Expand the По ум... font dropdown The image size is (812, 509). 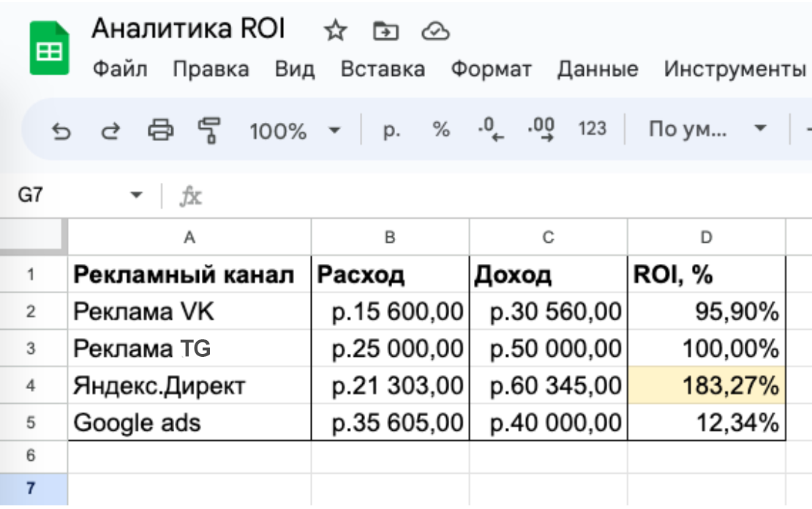[707, 130]
